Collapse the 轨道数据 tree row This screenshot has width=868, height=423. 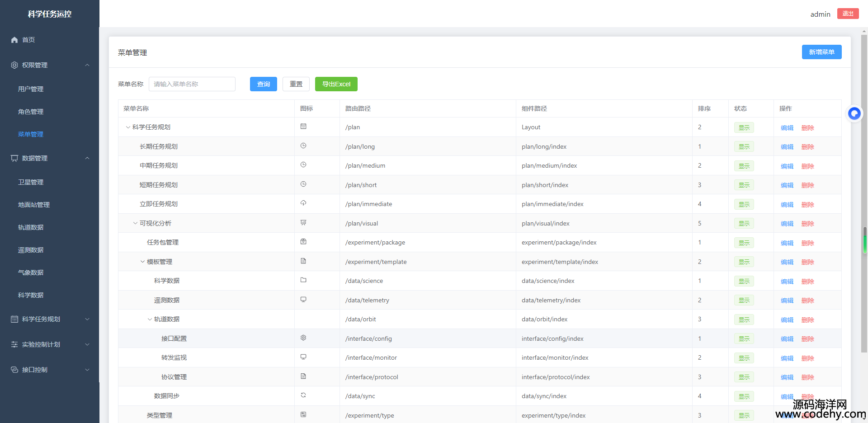tap(150, 320)
